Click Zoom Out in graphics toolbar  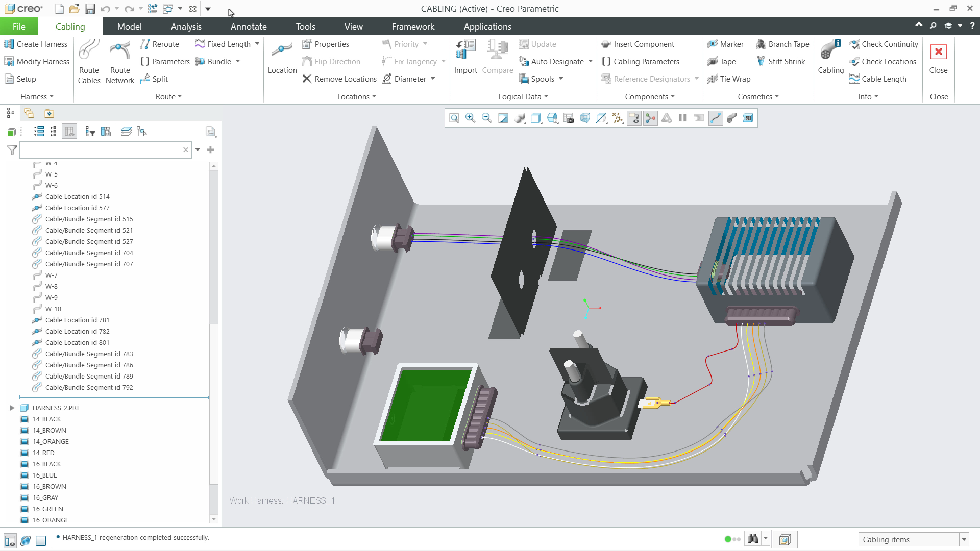pyautogui.click(x=487, y=118)
